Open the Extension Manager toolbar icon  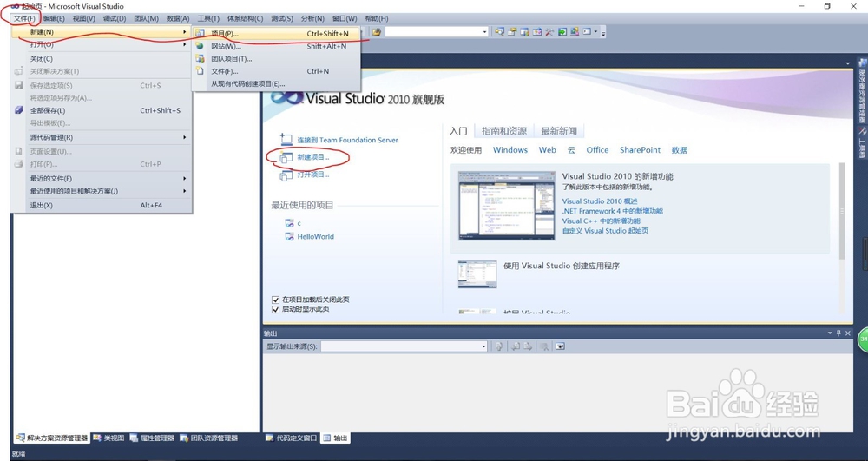575,32
